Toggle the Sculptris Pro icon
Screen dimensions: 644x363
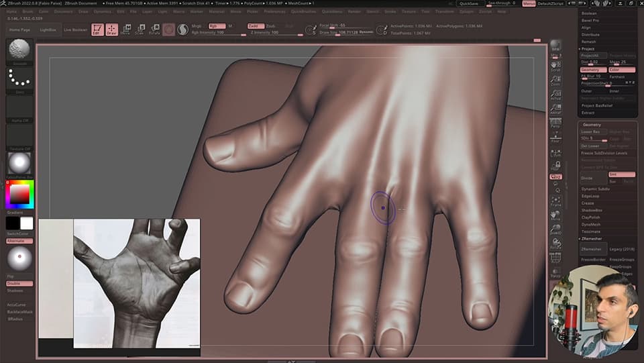[182, 30]
